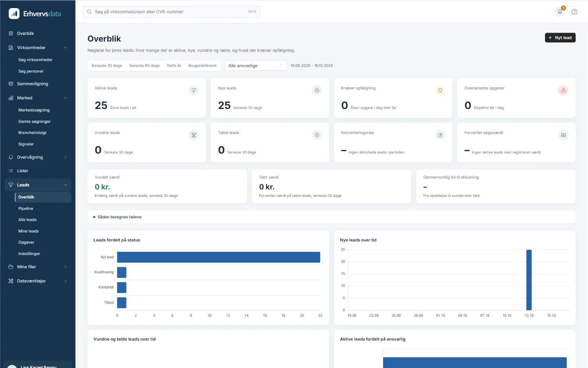Click the hourglass icon on Vundne leads card

194,135
